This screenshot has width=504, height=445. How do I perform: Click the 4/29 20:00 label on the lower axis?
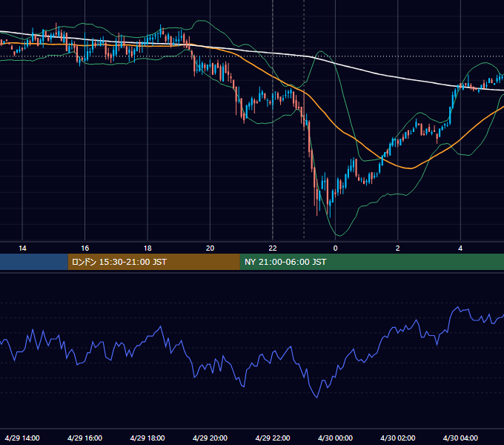tap(210, 438)
